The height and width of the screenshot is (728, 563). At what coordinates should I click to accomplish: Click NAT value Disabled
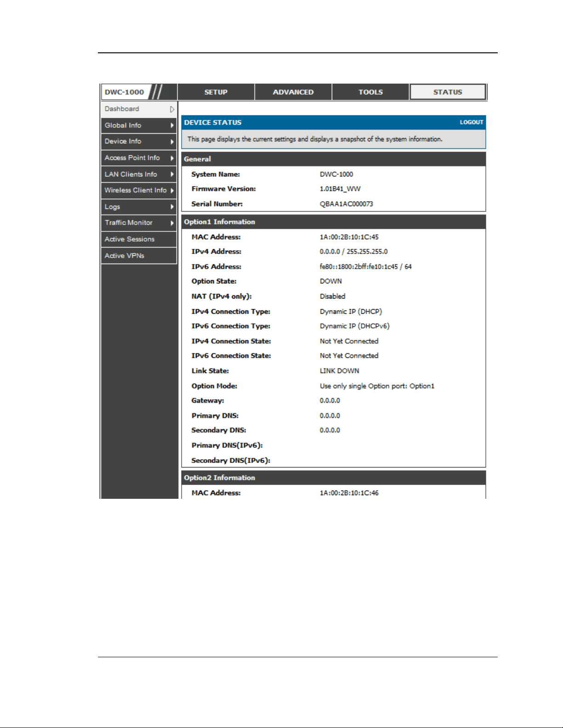333,297
